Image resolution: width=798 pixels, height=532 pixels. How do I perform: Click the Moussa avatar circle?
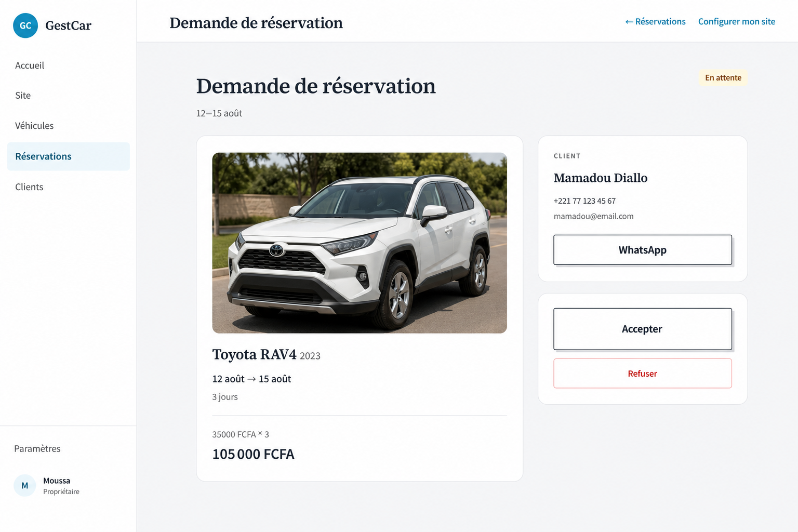click(25, 486)
